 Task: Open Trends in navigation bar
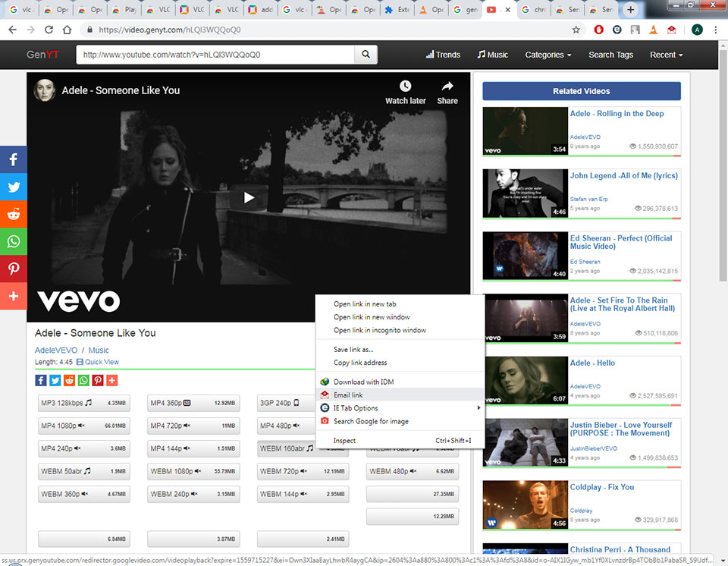coord(443,55)
